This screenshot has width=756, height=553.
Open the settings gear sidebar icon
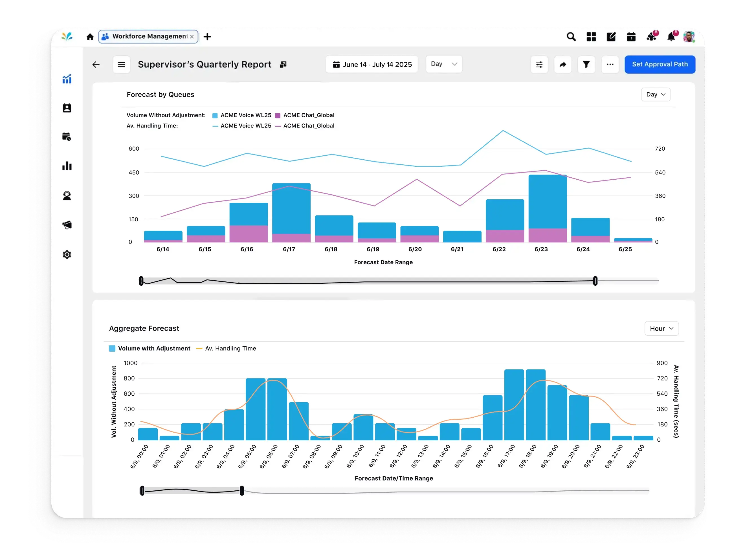pyautogui.click(x=67, y=254)
